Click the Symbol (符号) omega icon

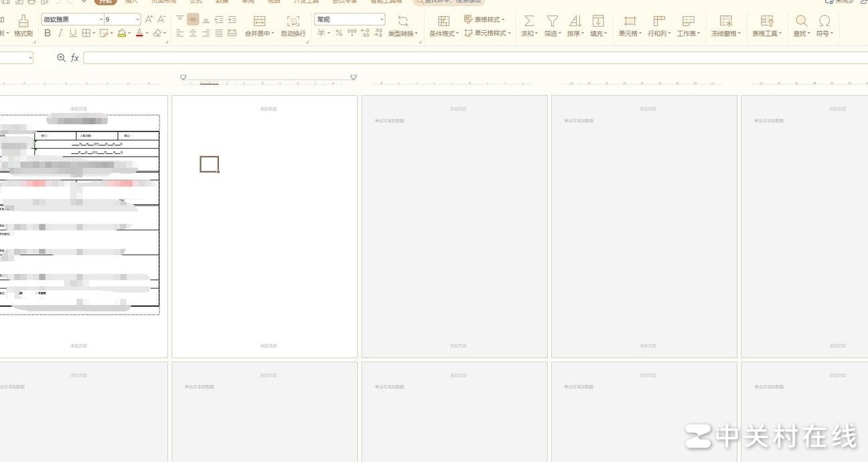[824, 21]
